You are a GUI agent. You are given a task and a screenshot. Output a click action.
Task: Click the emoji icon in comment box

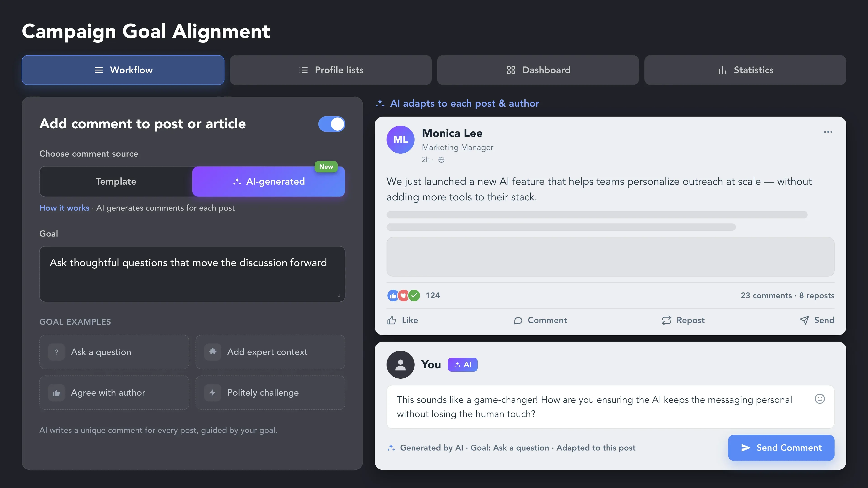tap(819, 399)
